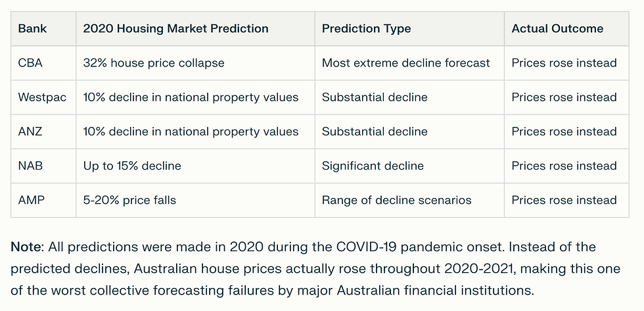
Task: Select the CBA bank cell
Action: [x=30, y=63]
